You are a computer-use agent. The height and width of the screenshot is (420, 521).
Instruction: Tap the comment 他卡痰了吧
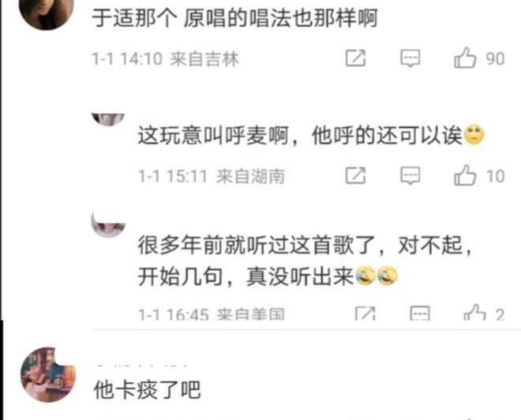tap(147, 389)
